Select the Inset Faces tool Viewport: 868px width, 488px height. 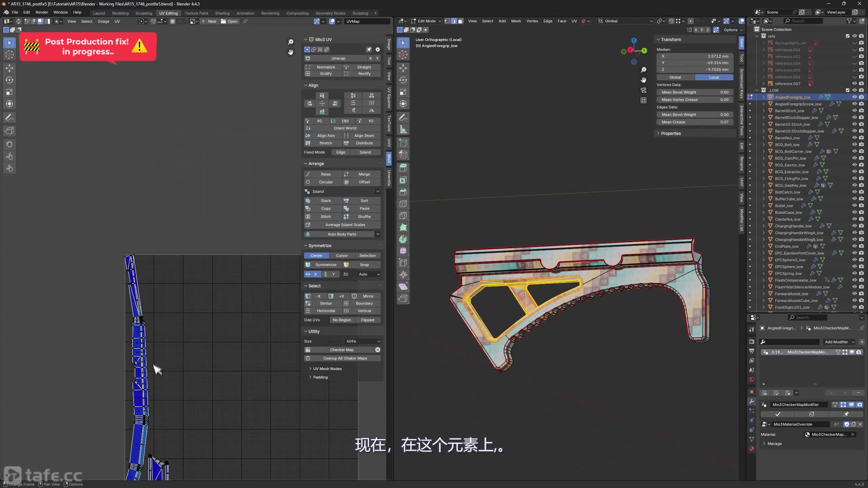point(403,180)
